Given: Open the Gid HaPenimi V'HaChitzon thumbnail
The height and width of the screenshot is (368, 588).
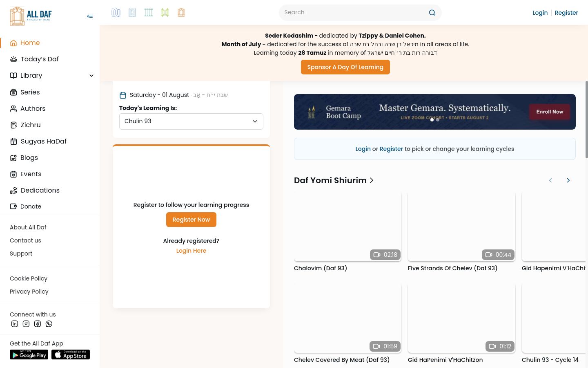Looking at the screenshot, I should [461, 318].
